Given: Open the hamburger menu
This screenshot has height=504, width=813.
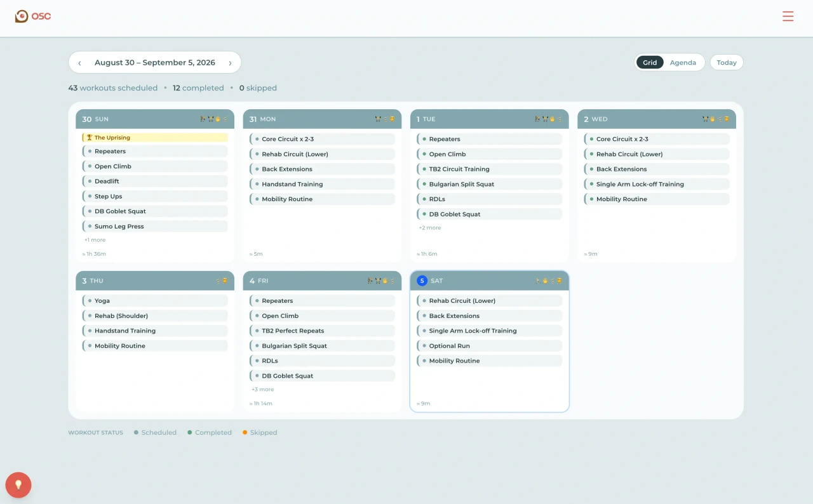Looking at the screenshot, I should 788,17.
